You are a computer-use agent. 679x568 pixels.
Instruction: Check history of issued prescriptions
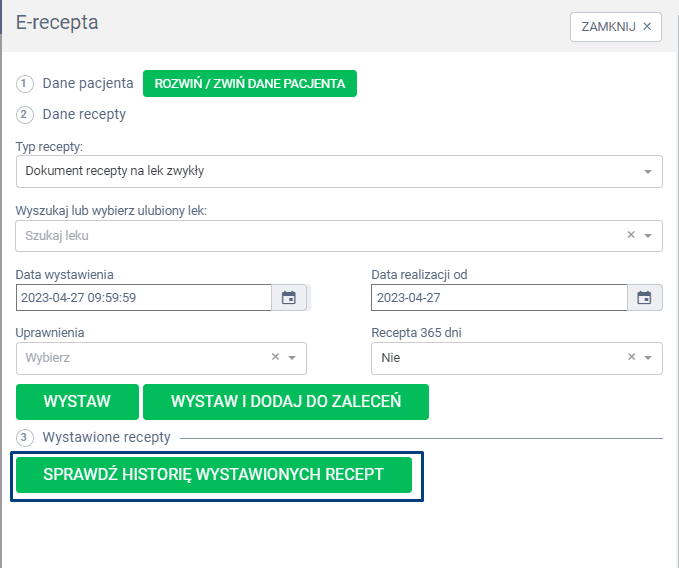pos(214,475)
